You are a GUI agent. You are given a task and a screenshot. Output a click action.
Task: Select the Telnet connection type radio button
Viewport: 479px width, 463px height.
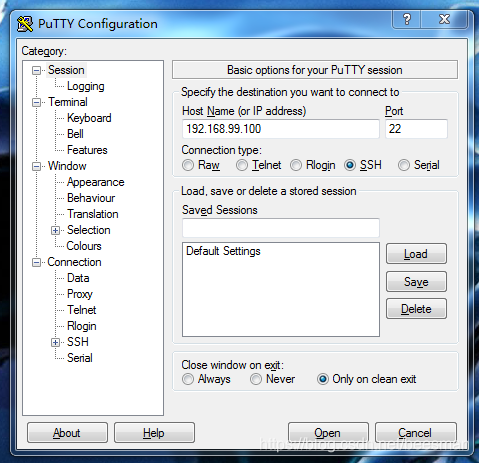pos(242,165)
